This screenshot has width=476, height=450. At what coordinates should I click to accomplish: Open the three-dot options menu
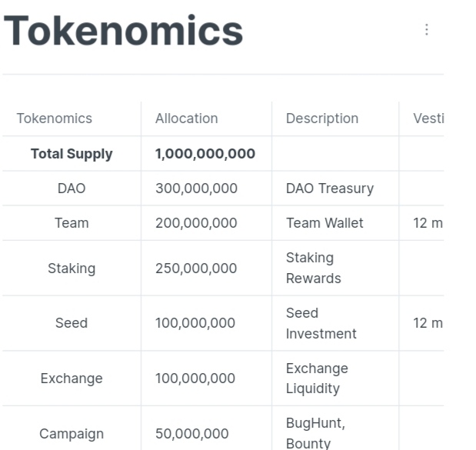pyautogui.click(x=426, y=30)
